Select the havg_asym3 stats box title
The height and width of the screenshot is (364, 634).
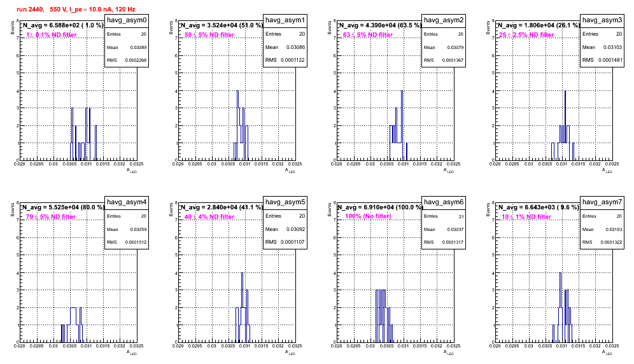coord(602,20)
